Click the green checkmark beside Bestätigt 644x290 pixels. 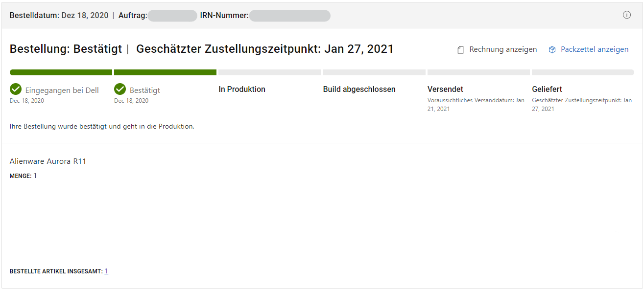tap(120, 89)
